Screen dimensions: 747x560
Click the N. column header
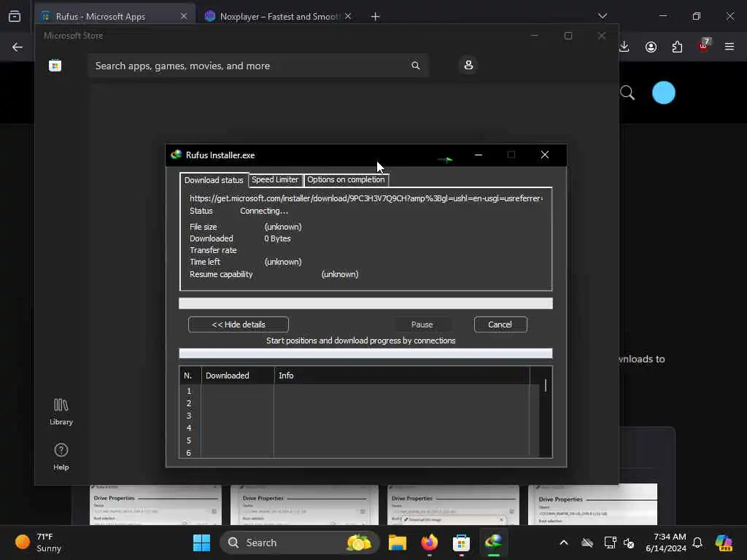pos(190,376)
